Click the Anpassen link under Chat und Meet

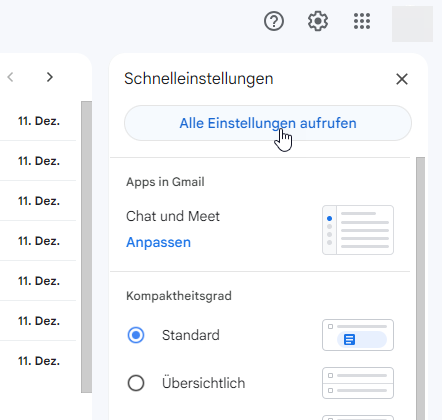coord(158,242)
